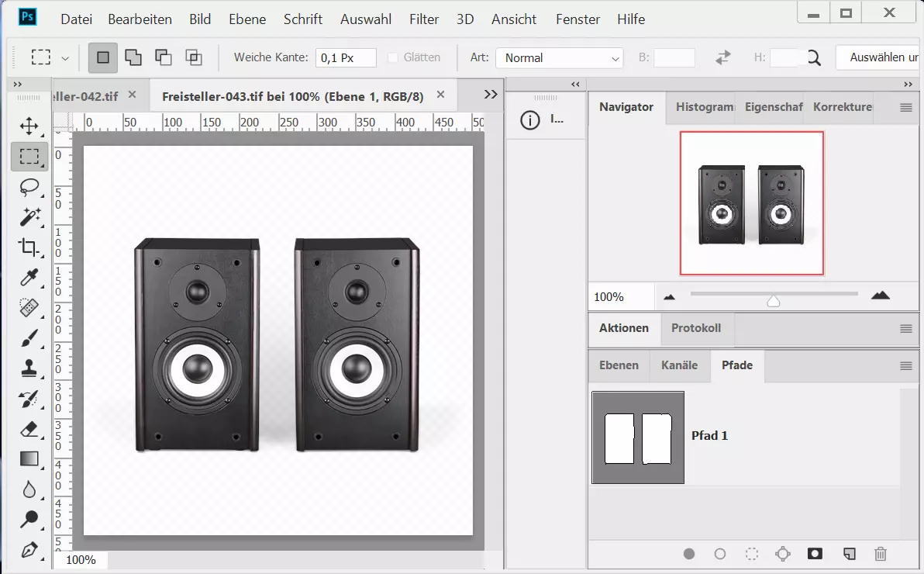Select the Eraser tool

[x=29, y=429]
